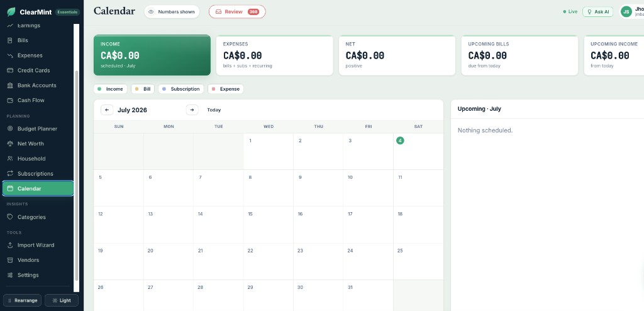Screen dimensions: 644x311
Task: Click the Subscriptions repeat icon
Action: point(10,174)
